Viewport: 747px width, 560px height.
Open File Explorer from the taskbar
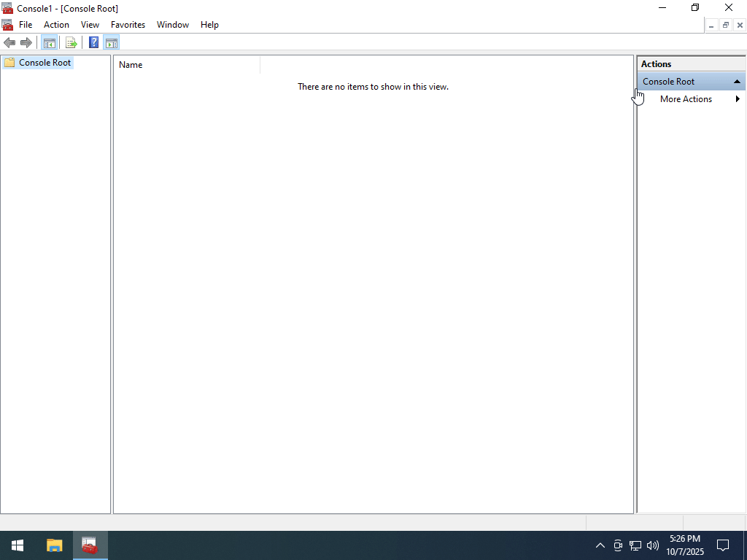55,545
